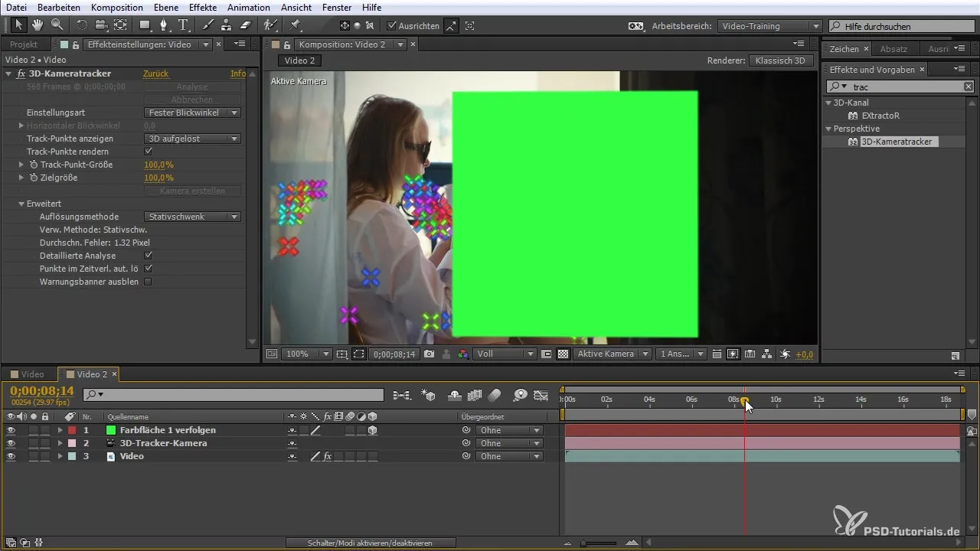Open composition mini-flowchart in timeline
Viewport: 980px width, 551px height.
(x=402, y=396)
